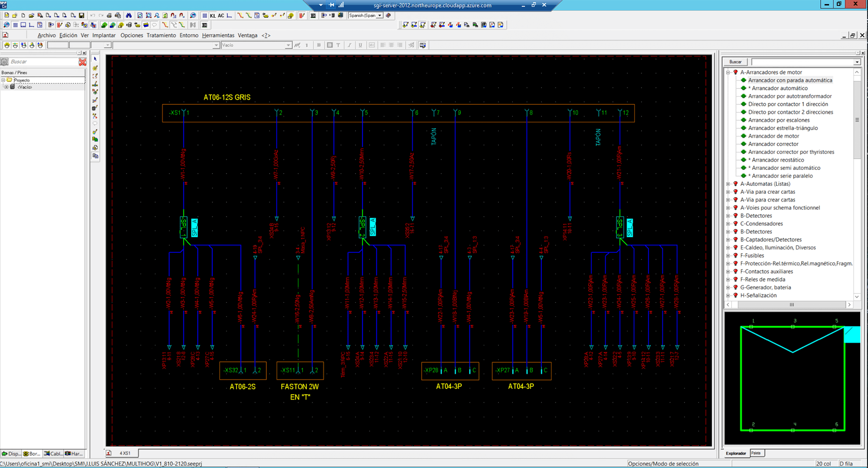Image resolution: width=868 pixels, height=468 pixels.
Task: Open the Edición menu
Action: click(x=68, y=35)
